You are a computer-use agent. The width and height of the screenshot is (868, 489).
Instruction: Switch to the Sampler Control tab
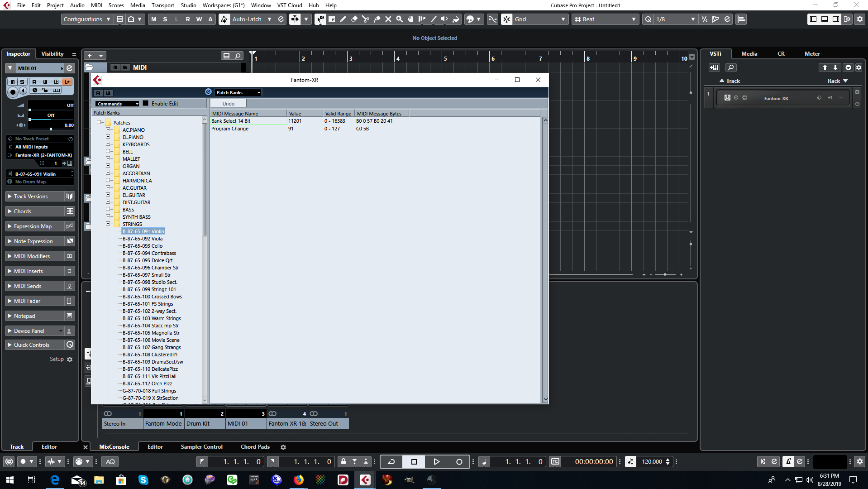(201, 447)
